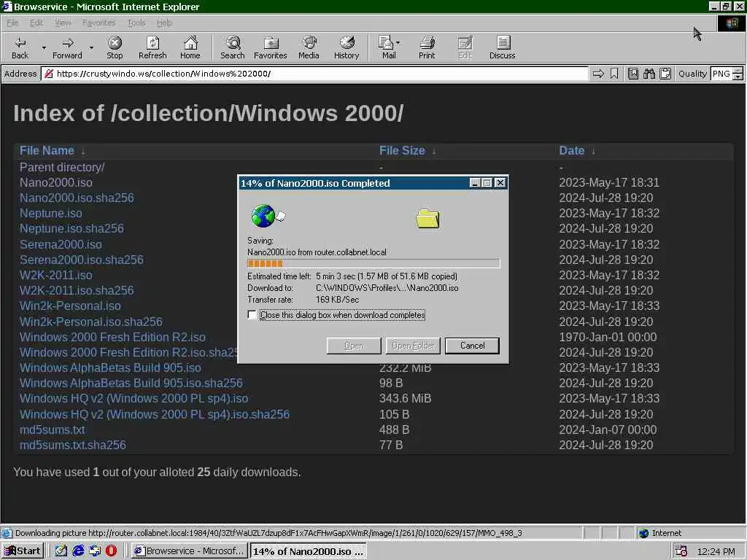
Task: Click the page icon in the address bar
Action: coord(48,74)
